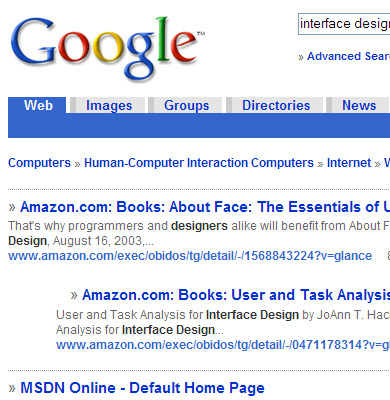Click the interface design search field
This screenshot has width=390, height=400.
344,24
